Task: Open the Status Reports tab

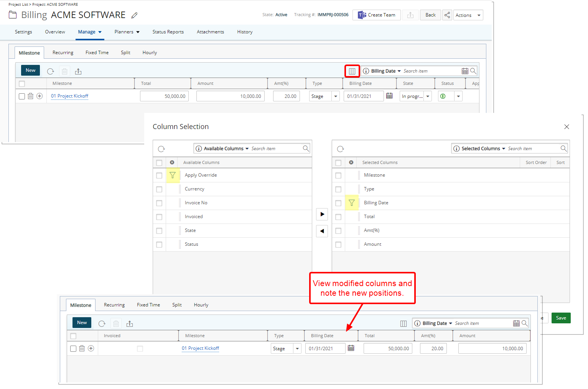Action: [168, 32]
